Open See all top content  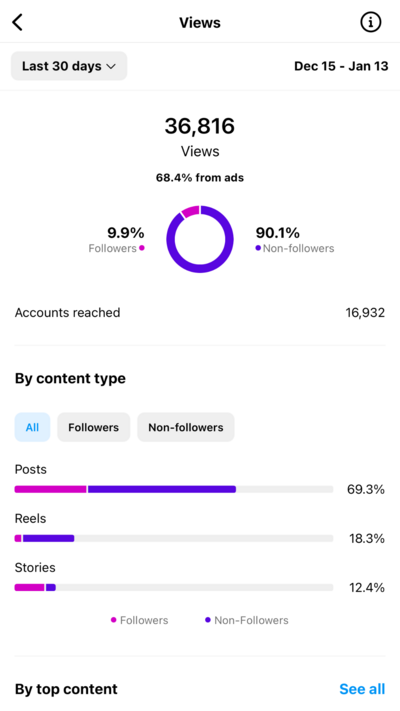362,689
